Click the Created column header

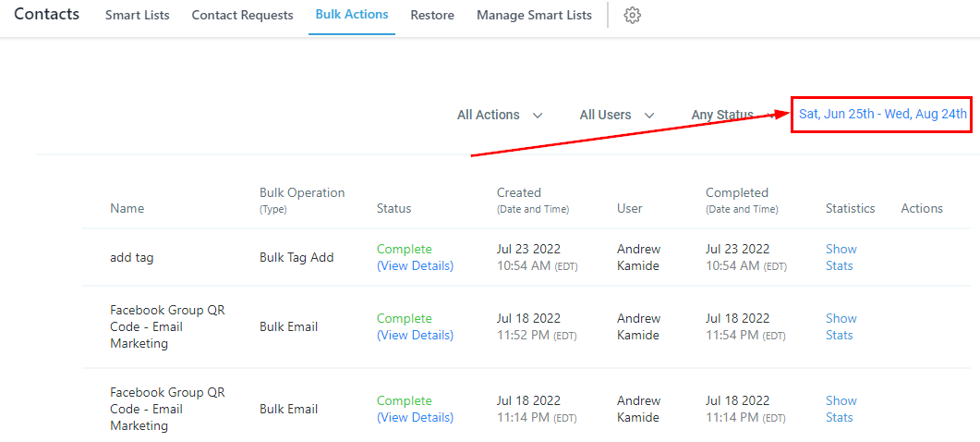tap(518, 193)
